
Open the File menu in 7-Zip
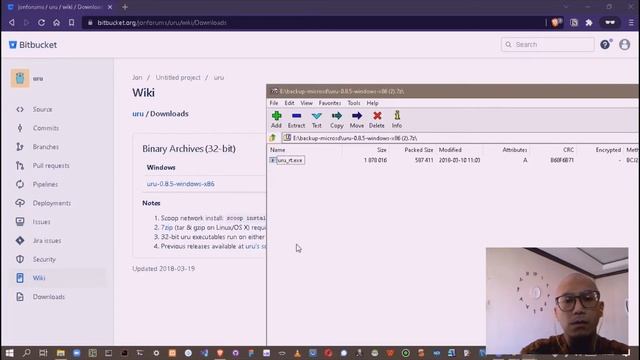(x=274, y=103)
